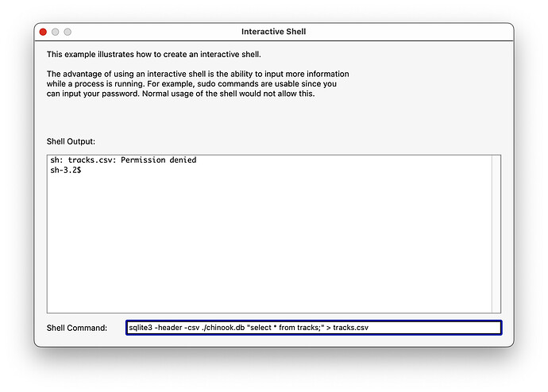
Task: Click the 'Permission denied' output line
Action: [123, 159]
